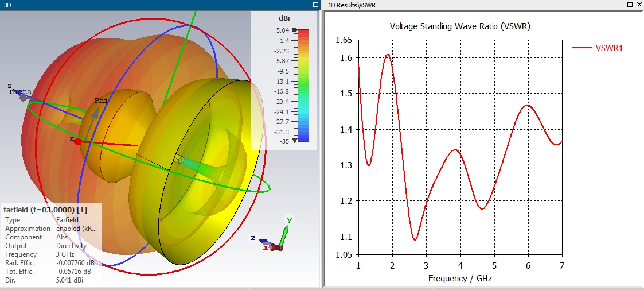
Task: Select the VSWR1 legend entry
Action: pos(598,48)
